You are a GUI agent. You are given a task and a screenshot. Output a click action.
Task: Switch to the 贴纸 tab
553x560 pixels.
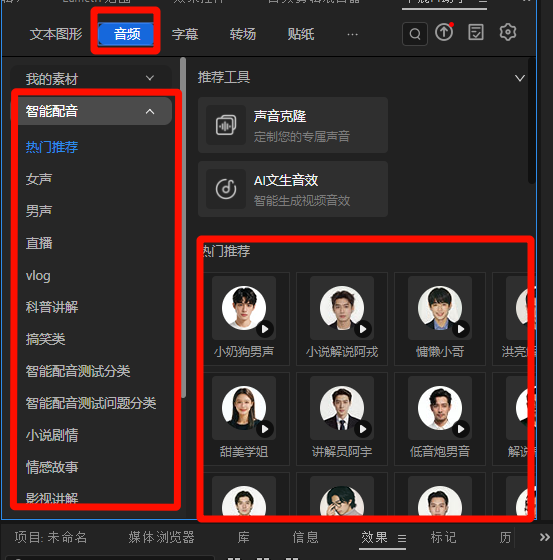pos(301,34)
